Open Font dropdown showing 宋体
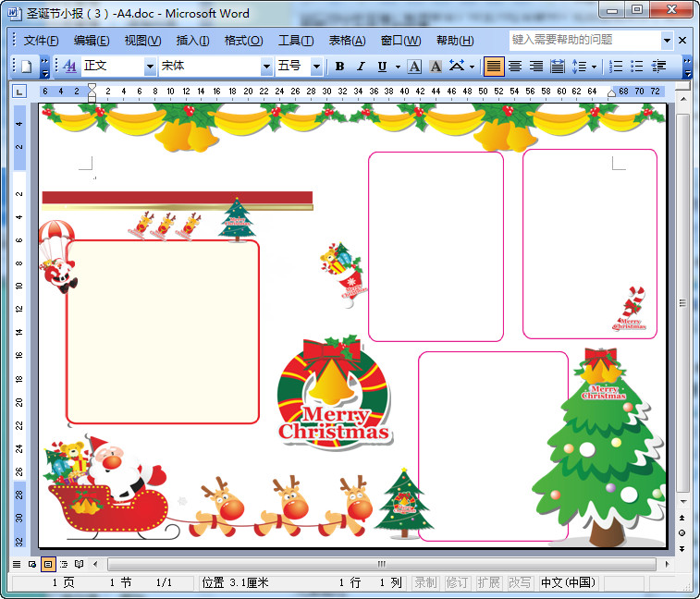The width and height of the screenshot is (700, 599). [266, 67]
